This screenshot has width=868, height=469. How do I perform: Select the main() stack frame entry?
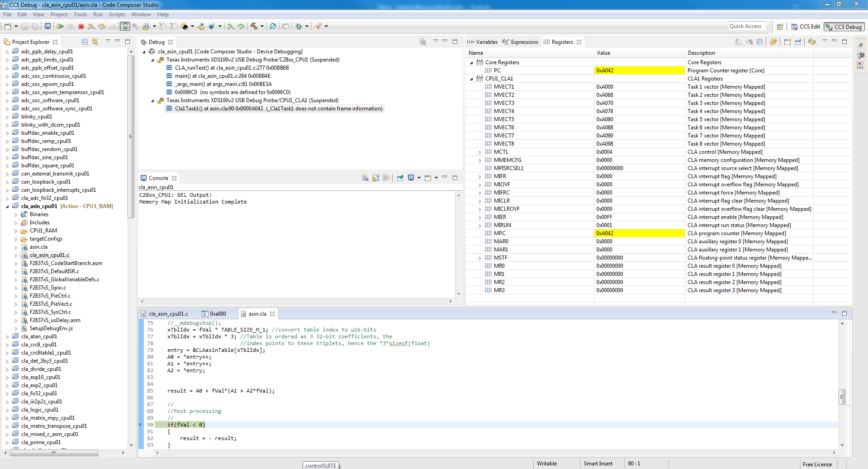223,76
